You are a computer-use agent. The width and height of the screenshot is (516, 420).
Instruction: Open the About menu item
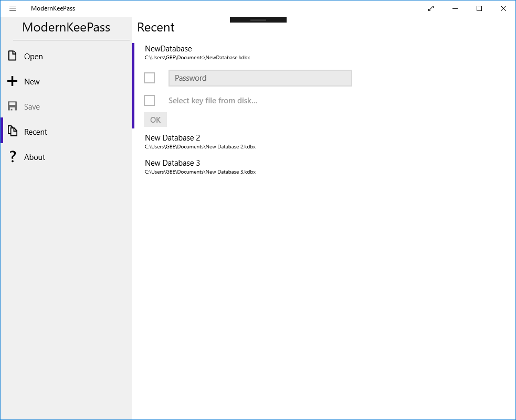tap(35, 157)
